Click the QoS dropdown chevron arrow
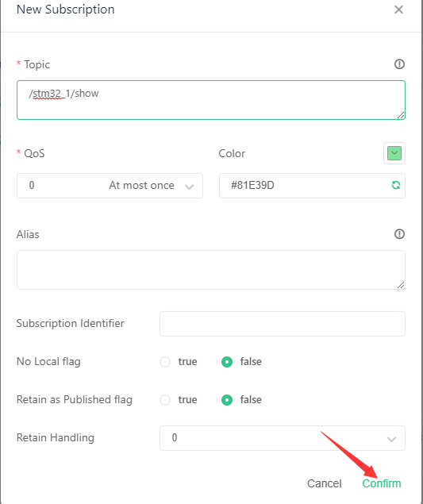This screenshot has height=504, width=423. tap(190, 187)
